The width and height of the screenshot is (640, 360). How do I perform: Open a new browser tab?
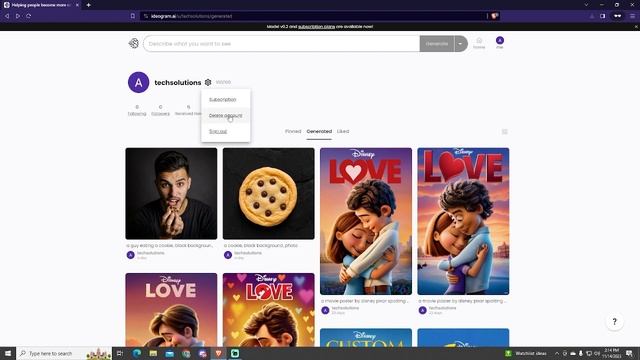tap(89, 5)
